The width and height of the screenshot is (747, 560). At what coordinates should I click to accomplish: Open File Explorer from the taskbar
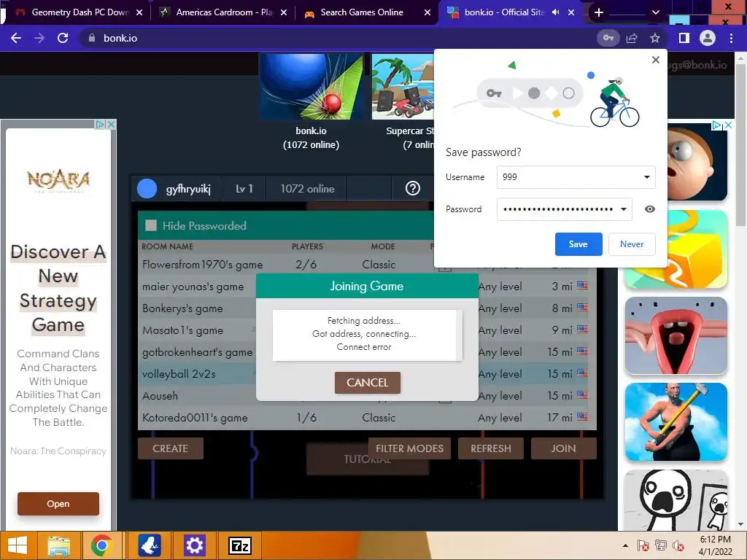click(58, 545)
